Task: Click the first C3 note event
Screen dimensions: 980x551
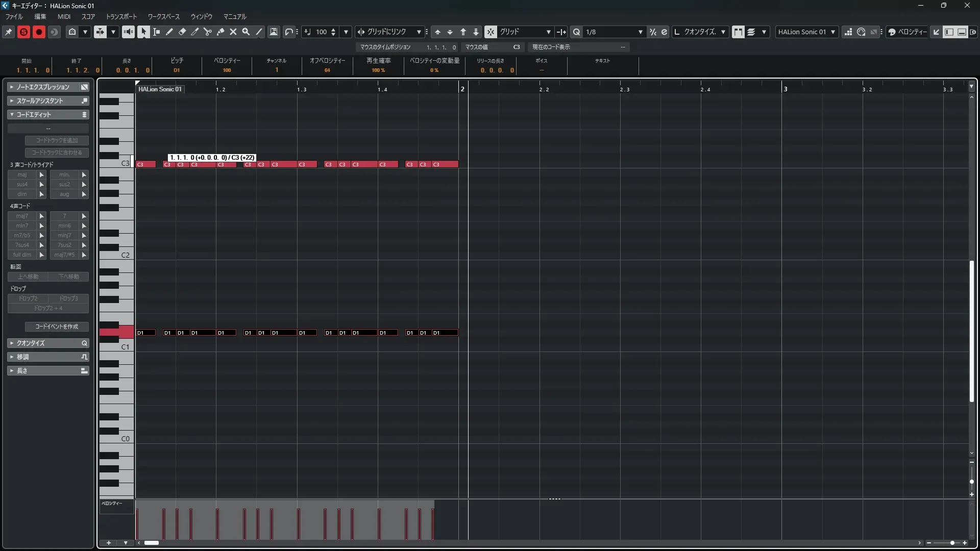Action: pyautogui.click(x=145, y=164)
